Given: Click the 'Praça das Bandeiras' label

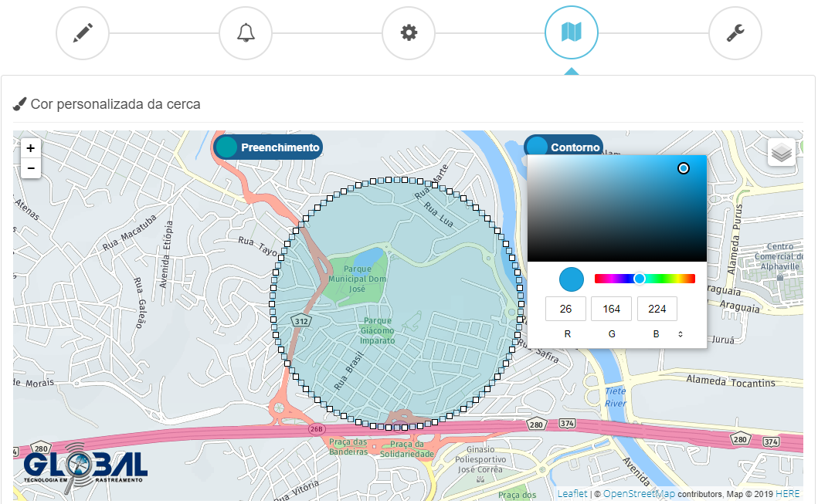Looking at the screenshot, I should click(x=348, y=447).
